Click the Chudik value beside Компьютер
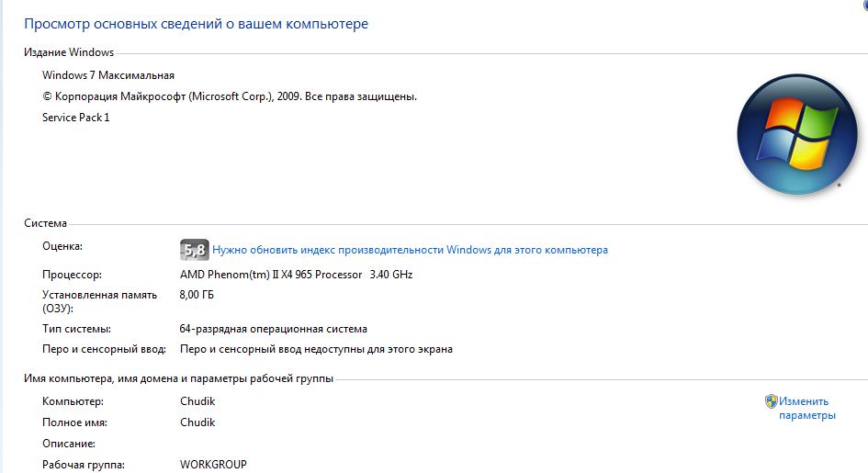 (197, 401)
